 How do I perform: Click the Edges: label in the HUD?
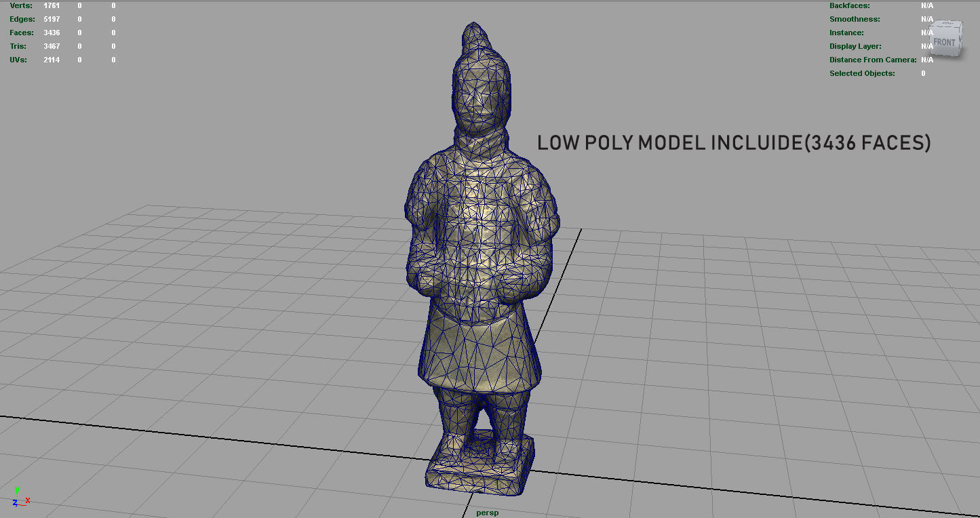(x=22, y=19)
